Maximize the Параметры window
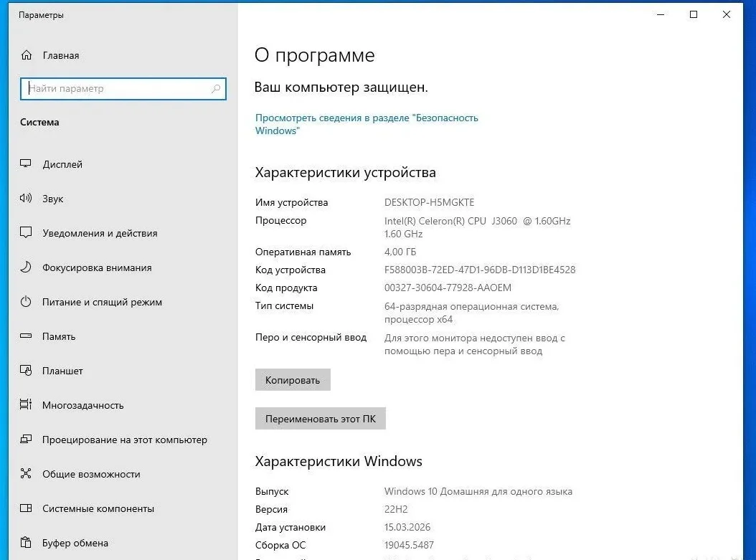 click(x=694, y=14)
